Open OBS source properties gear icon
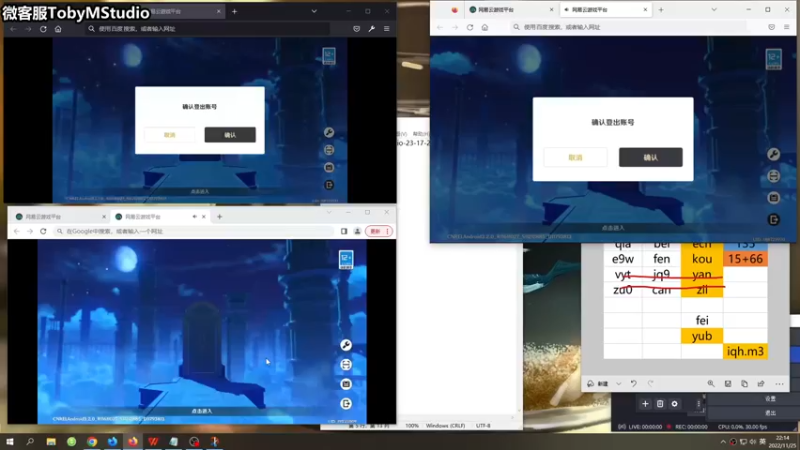The height and width of the screenshot is (450, 800). [x=674, y=404]
